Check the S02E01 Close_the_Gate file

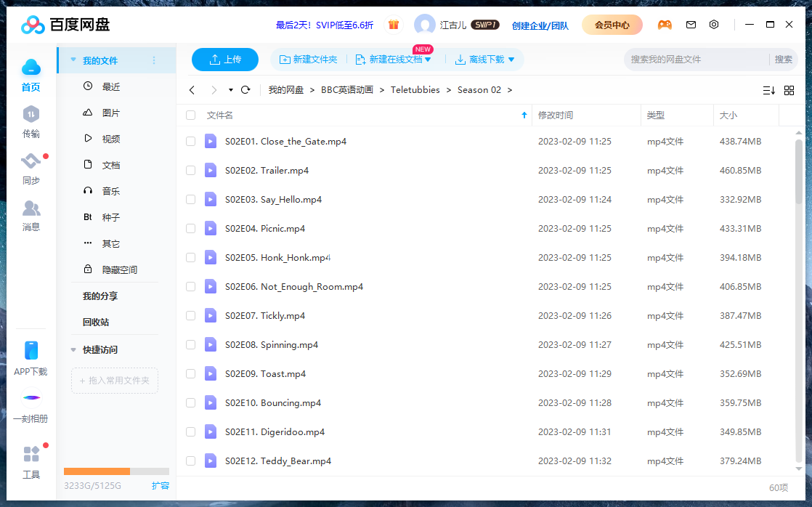190,141
